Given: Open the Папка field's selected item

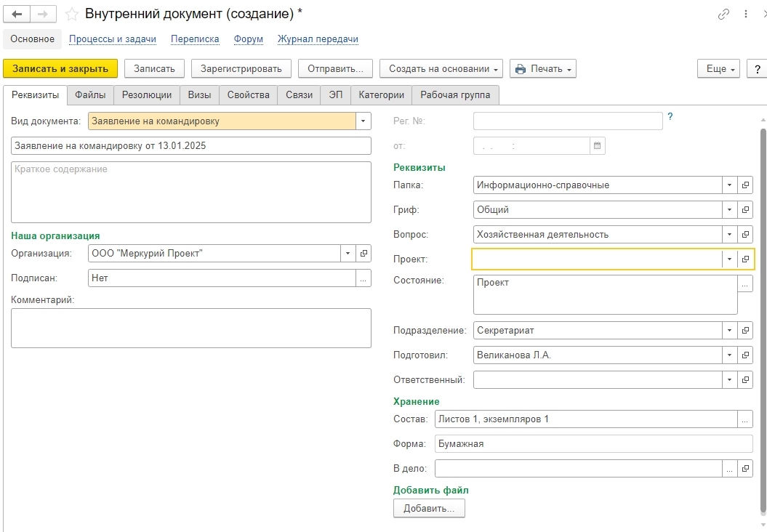Looking at the screenshot, I should [745, 185].
